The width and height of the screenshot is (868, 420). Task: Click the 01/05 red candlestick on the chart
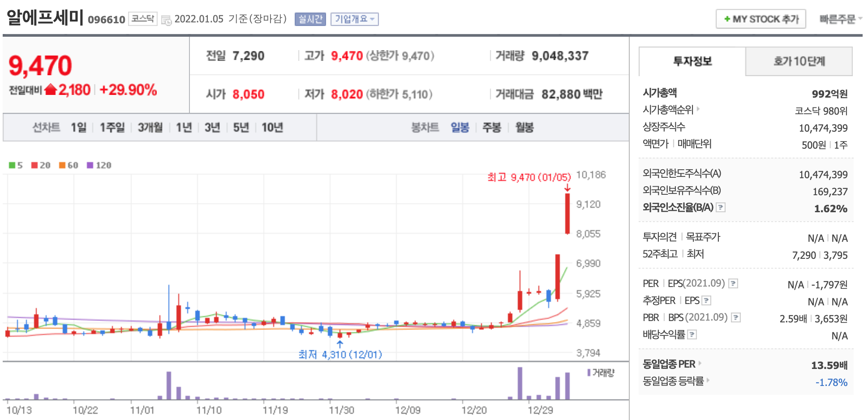(x=567, y=214)
